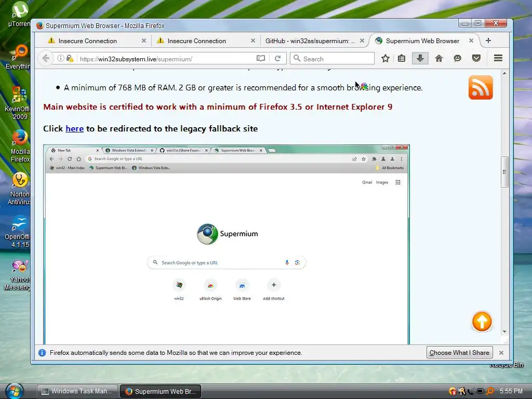Open the Hello chat smiley icon
The image size is (532, 399).
pos(457,58)
